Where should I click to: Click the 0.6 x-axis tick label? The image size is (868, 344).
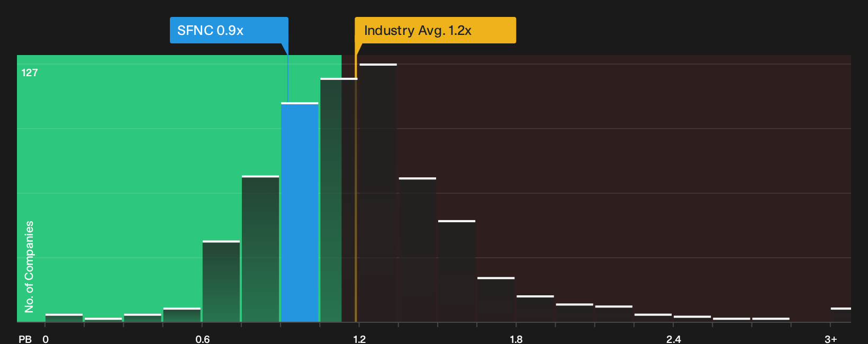[203, 339]
